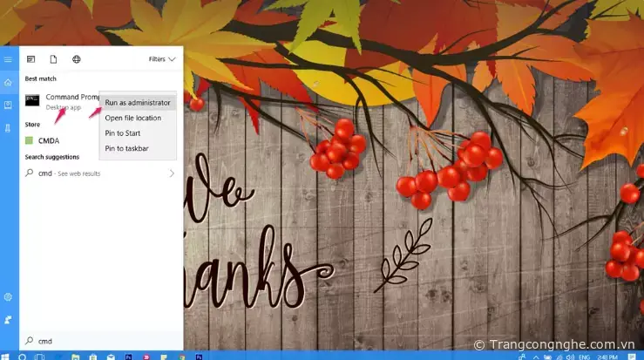This screenshot has width=644, height=360.
Task: Click the Feedback icon in search sidebar
Action: 8,320
